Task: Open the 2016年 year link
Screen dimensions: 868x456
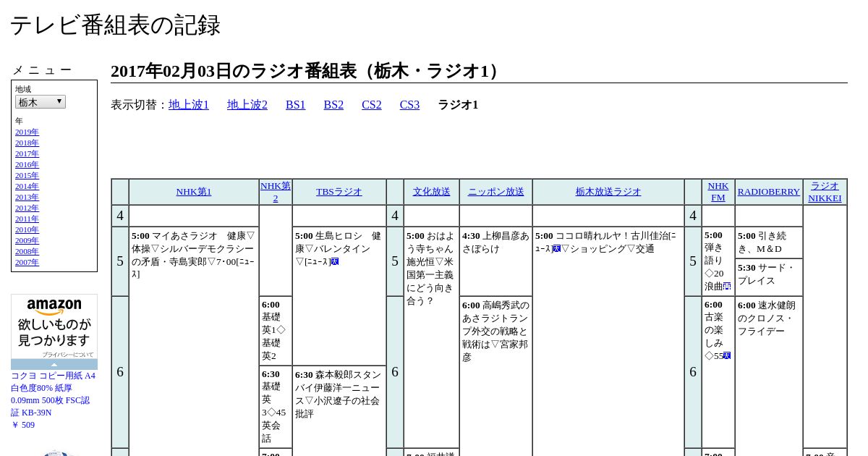Action: 27,164
